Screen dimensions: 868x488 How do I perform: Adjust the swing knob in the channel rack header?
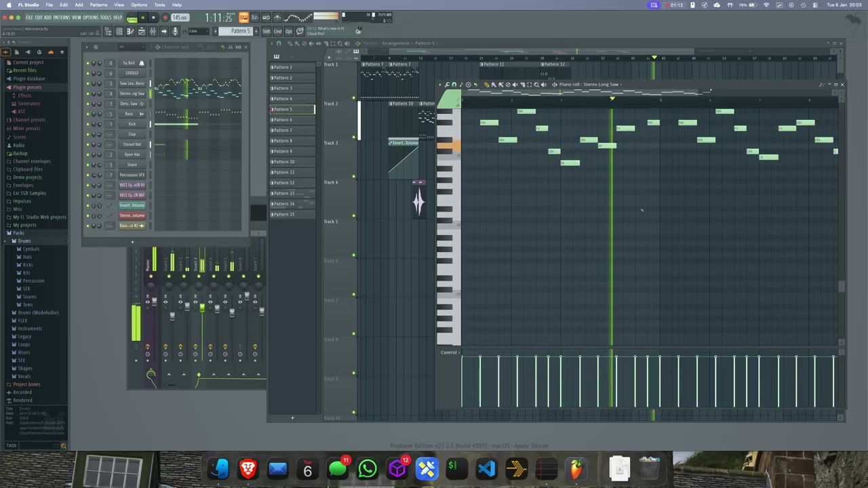[200, 47]
